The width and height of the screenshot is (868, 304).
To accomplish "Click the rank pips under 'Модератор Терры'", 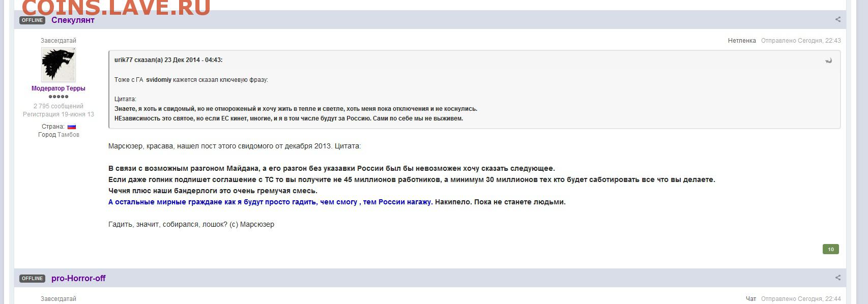I will pos(59,97).
